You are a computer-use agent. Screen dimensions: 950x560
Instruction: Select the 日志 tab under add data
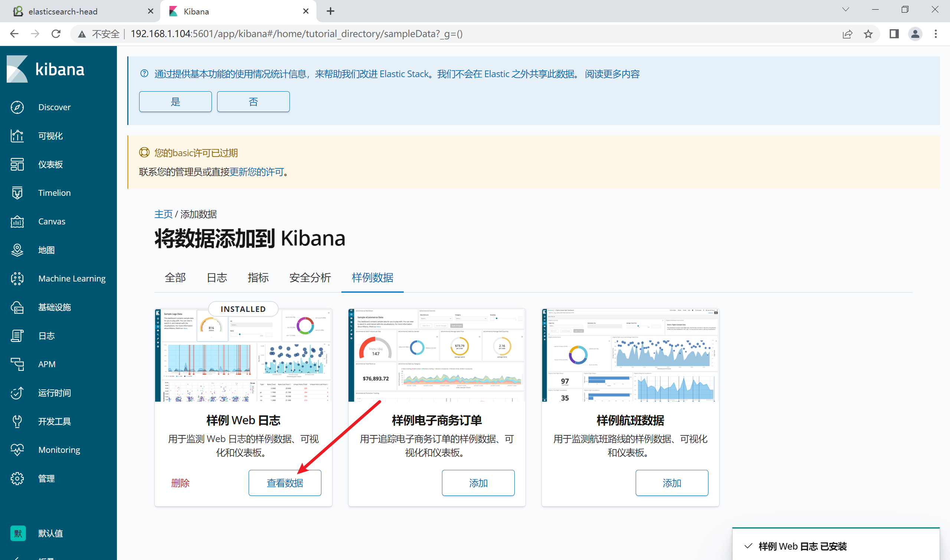click(217, 278)
